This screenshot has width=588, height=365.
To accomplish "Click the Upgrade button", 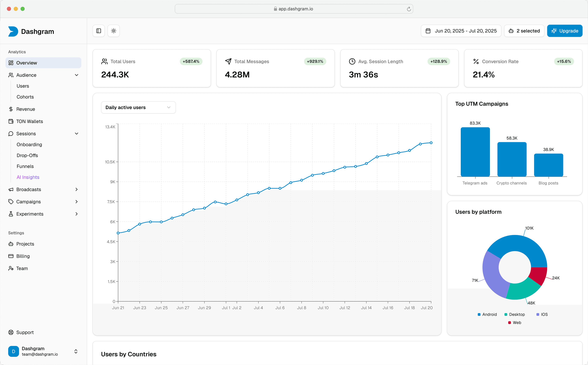I will tap(565, 31).
